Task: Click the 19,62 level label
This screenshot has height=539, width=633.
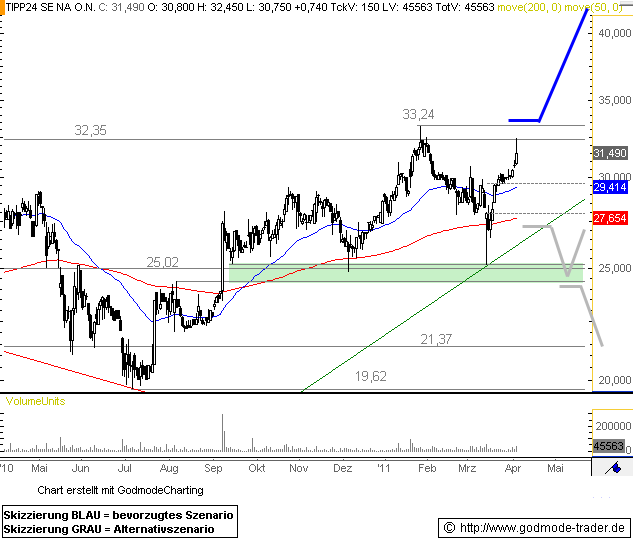Action: pyautogui.click(x=371, y=376)
